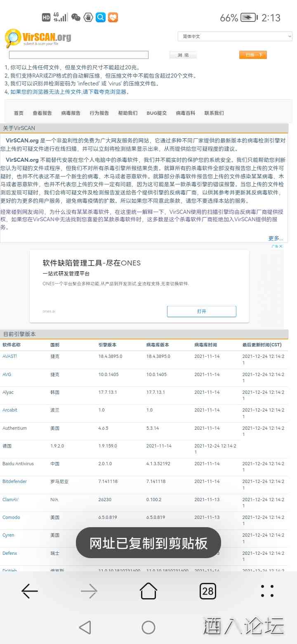Open the tabs switcher showing 28

[208, 591]
